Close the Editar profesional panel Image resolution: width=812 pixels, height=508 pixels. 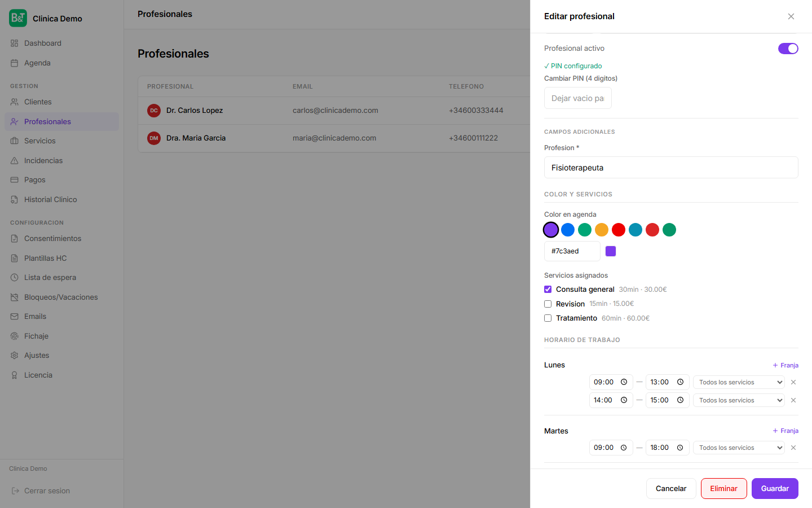tap(791, 16)
